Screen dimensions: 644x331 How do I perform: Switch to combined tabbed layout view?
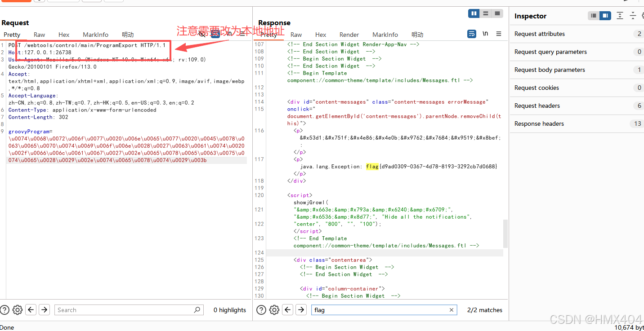[497, 13]
